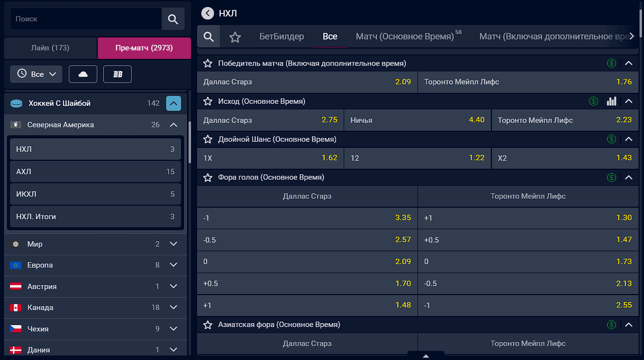Collapse the Двойной Шанс market
The height and width of the screenshot is (360, 644).
coord(629,139)
